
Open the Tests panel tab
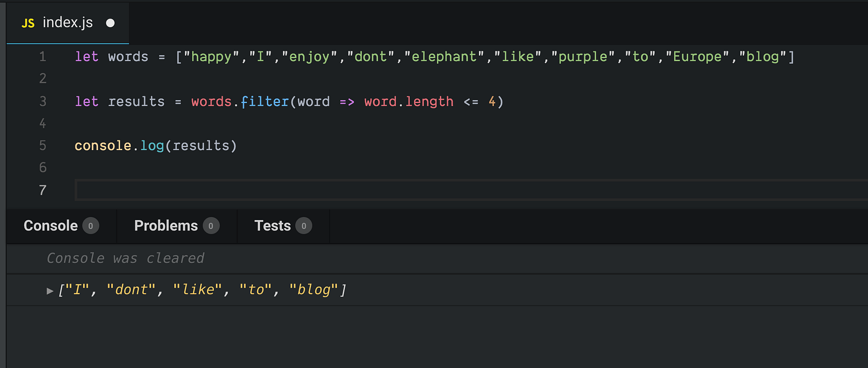click(272, 225)
